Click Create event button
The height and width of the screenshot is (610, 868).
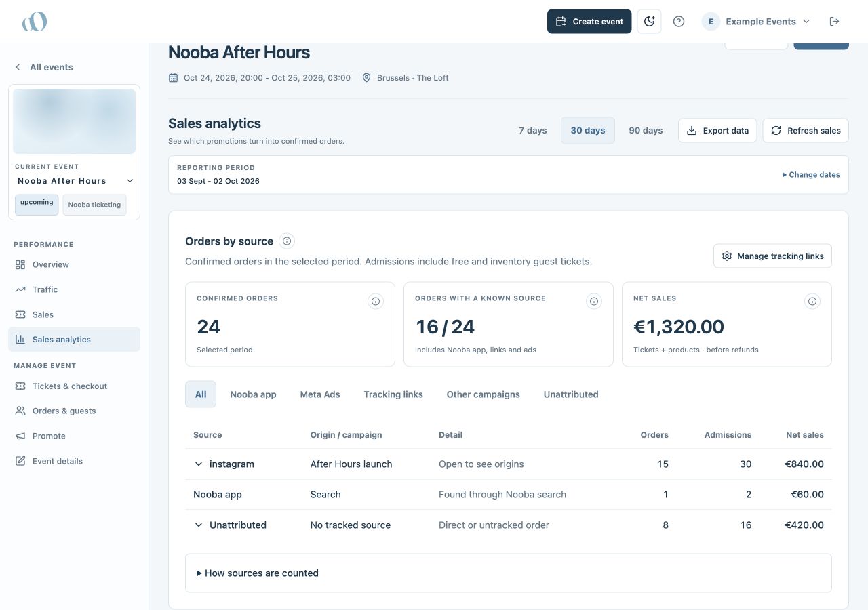589,22
